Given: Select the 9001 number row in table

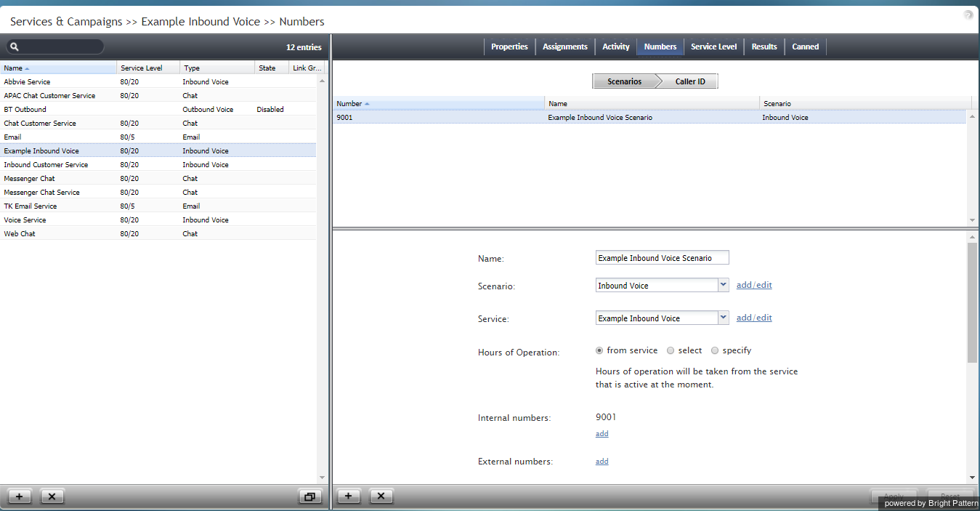Looking at the screenshot, I should coord(649,117).
